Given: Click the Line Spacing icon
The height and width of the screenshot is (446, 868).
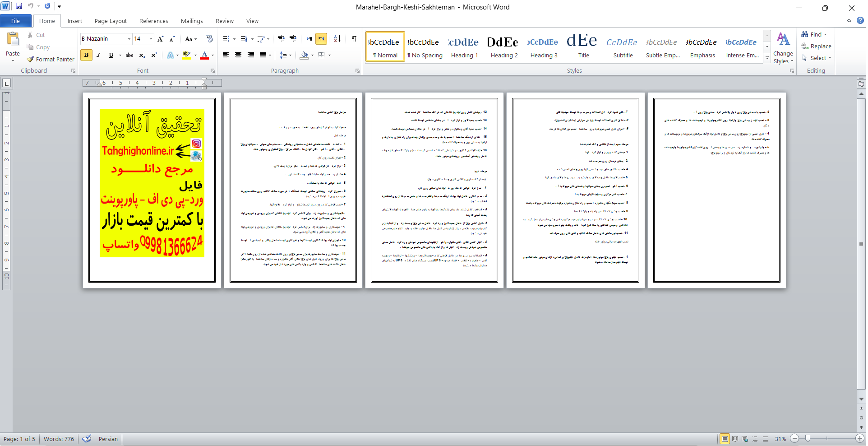Looking at the screenshot, I should [283, 55].
